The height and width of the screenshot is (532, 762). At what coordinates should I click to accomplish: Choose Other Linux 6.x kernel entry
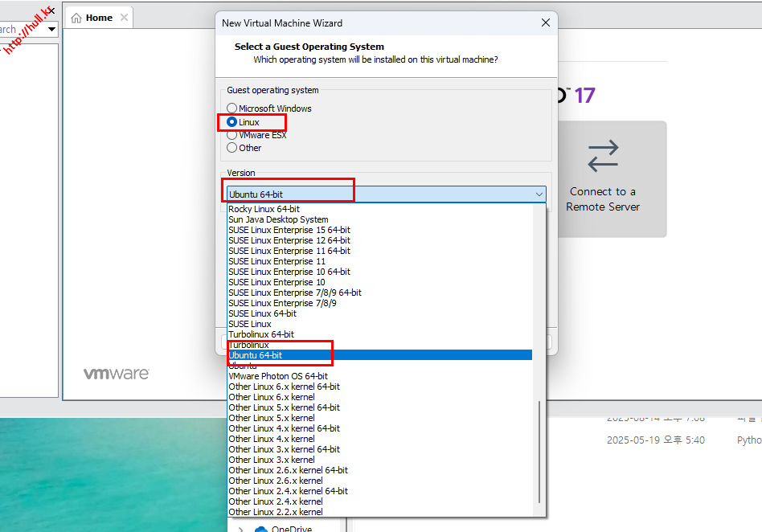tap(380, 397)
